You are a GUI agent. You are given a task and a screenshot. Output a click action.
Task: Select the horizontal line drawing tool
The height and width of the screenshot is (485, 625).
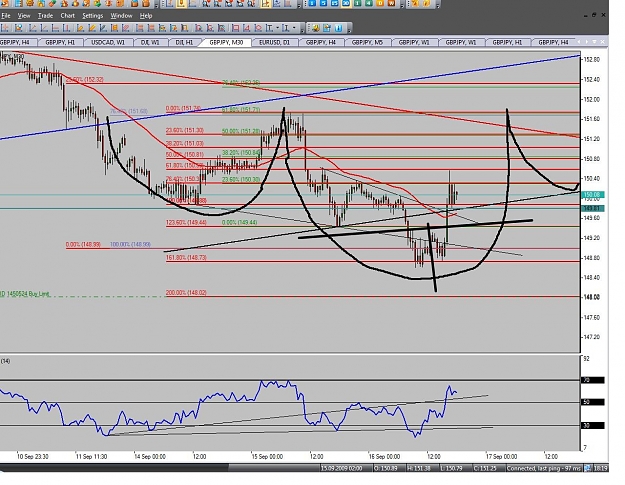[55, 28]
